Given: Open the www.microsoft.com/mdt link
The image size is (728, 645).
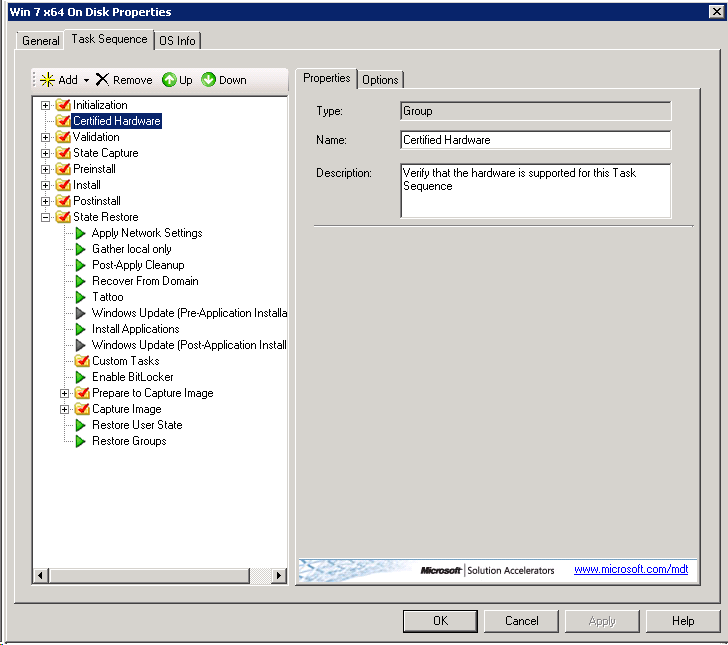Looking at the screenshot, I should pyautogui.click(x=631, y=569).
